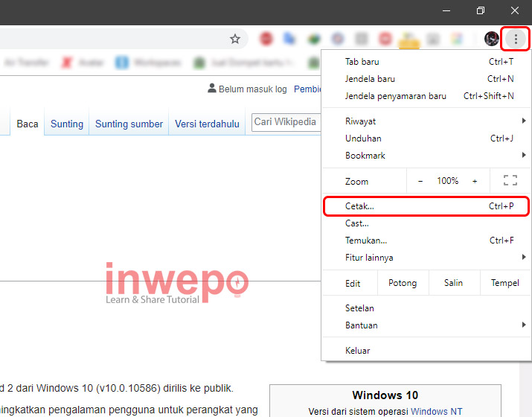The width and height of the screenshot is (532, 417).
Task: Click the Workspaces bookmark in bookmarks bar
Action: click(x=148, y=63)
